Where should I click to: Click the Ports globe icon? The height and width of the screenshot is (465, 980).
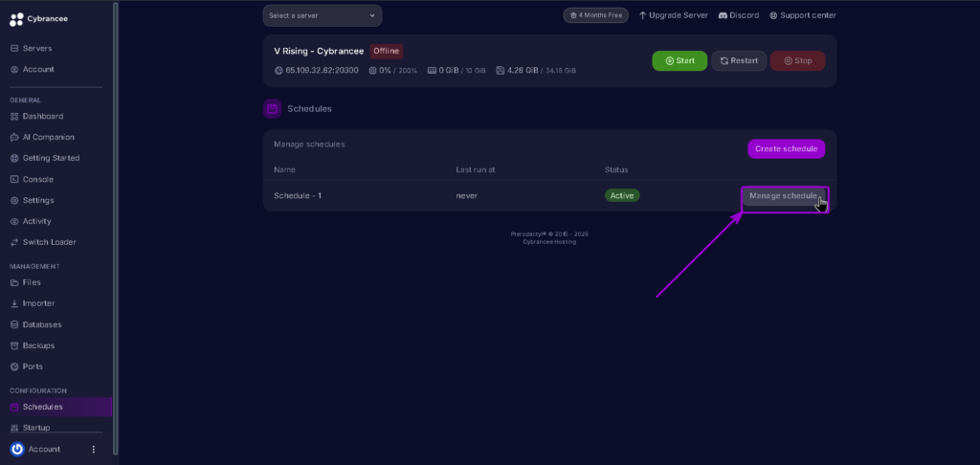point(14,366)
